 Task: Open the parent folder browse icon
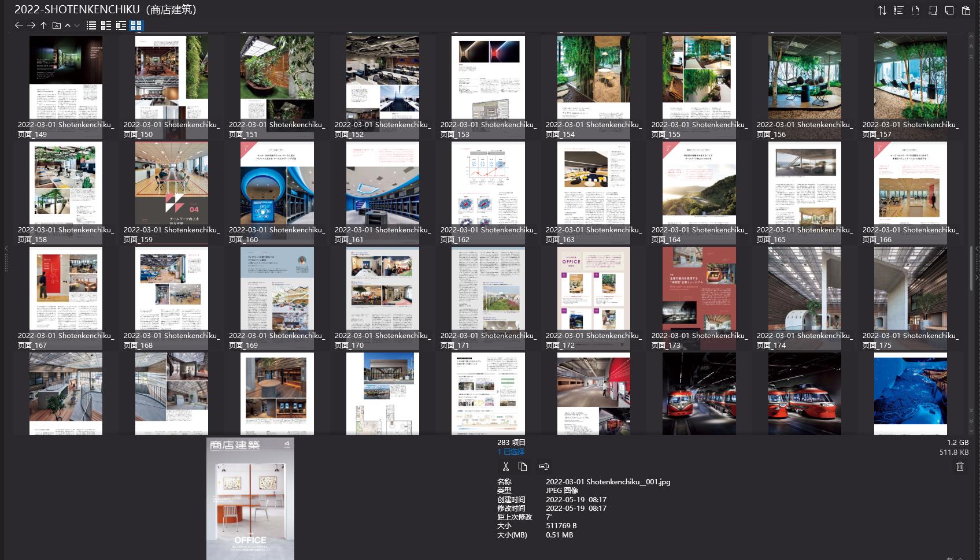tap(56, 25)
